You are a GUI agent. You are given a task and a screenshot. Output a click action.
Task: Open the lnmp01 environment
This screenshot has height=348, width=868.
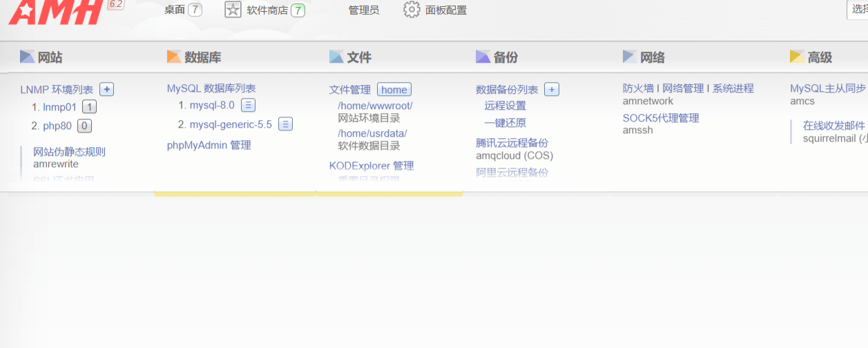pos(59,107)
